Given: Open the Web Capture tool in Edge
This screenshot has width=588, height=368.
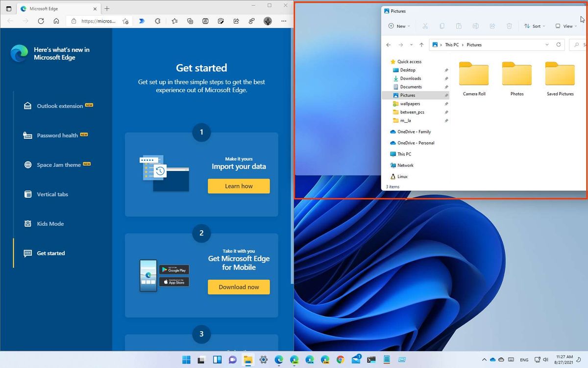Looking at the screenshot, I should (220, 21).
